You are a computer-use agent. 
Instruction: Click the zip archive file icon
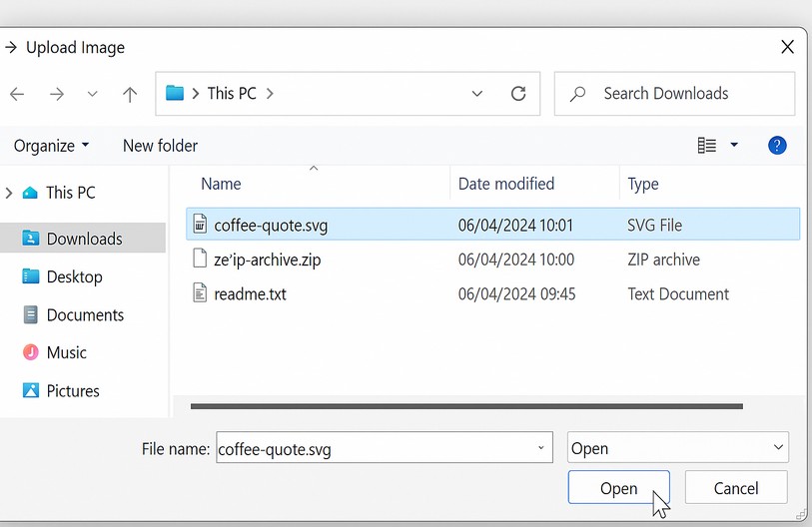200,258
